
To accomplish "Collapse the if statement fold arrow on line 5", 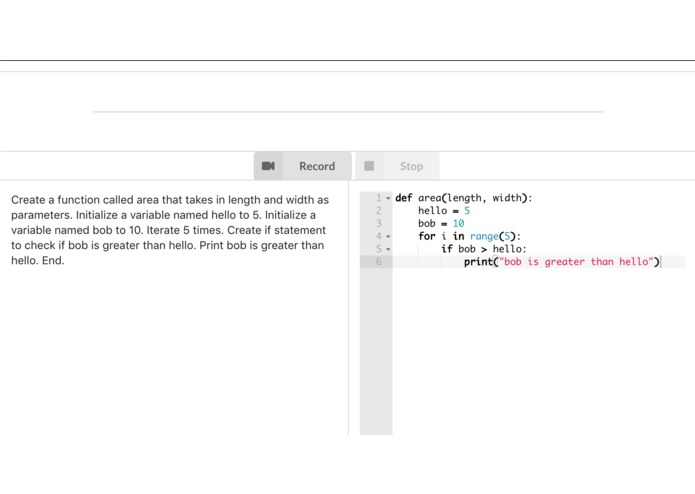I will click(x=388, y=249).
